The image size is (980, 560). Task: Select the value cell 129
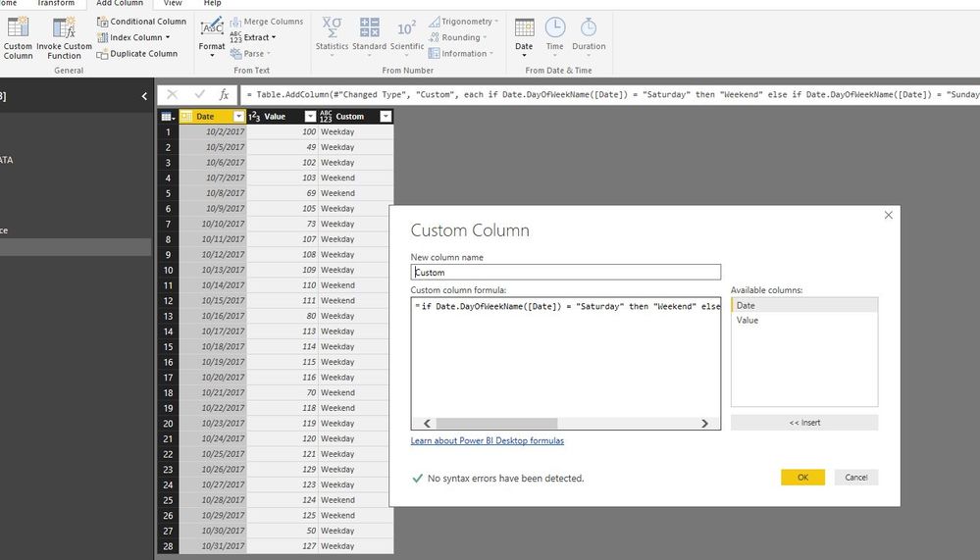(283, 470)
